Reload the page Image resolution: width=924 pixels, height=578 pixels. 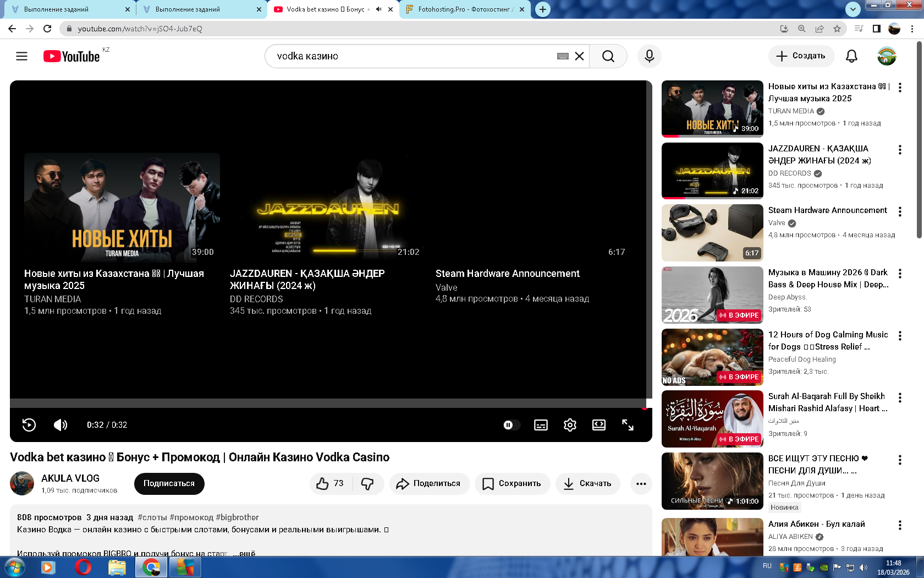[x=47, y=29]
